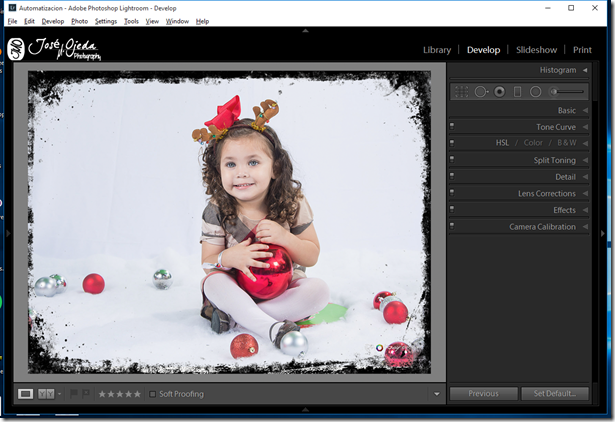Select the Adjustment Brush tool

567,92
